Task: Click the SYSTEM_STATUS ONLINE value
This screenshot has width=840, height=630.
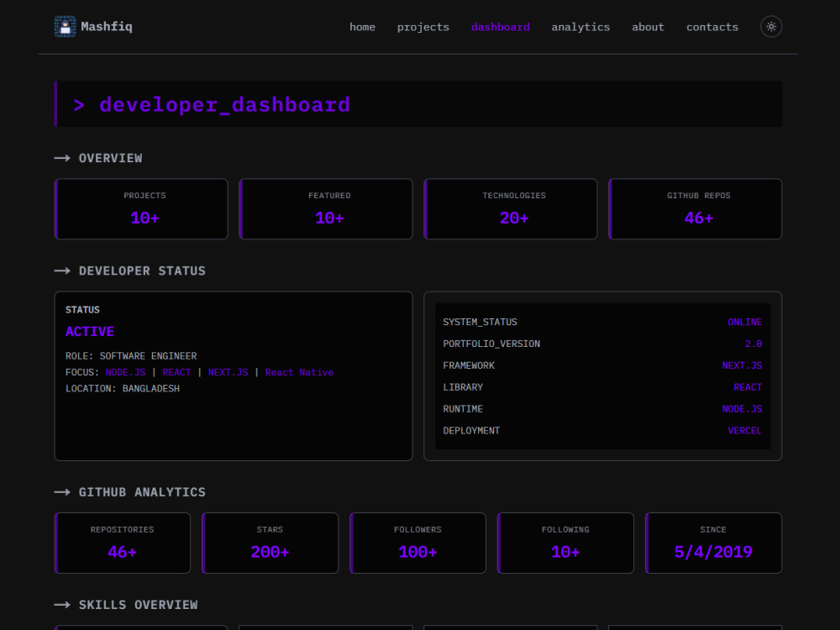Action: [744, 322]
